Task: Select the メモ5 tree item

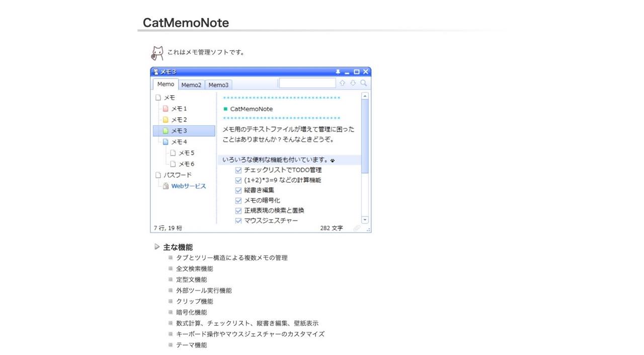Action: coord(187,153)
